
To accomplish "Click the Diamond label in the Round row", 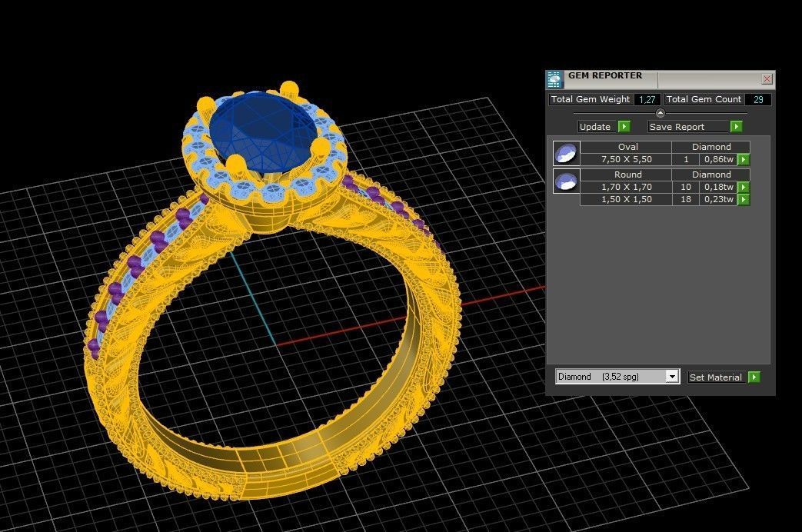I will click(x=711, y=175).
